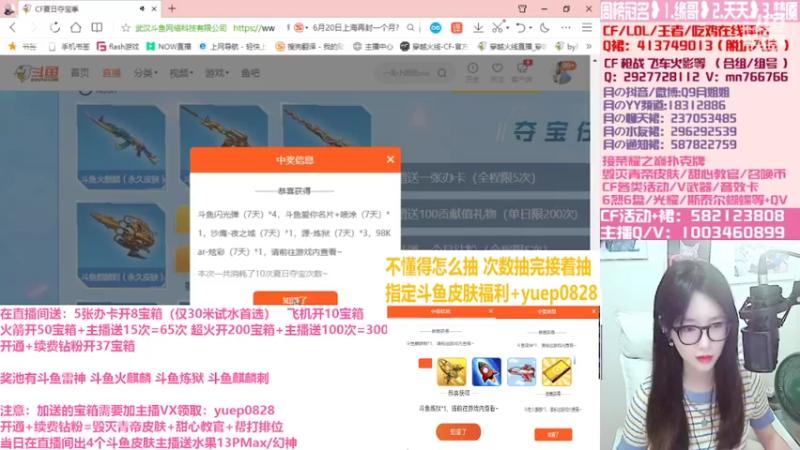
Task: Activate the scissors screenshot tool
Action: tap(497, 28)
